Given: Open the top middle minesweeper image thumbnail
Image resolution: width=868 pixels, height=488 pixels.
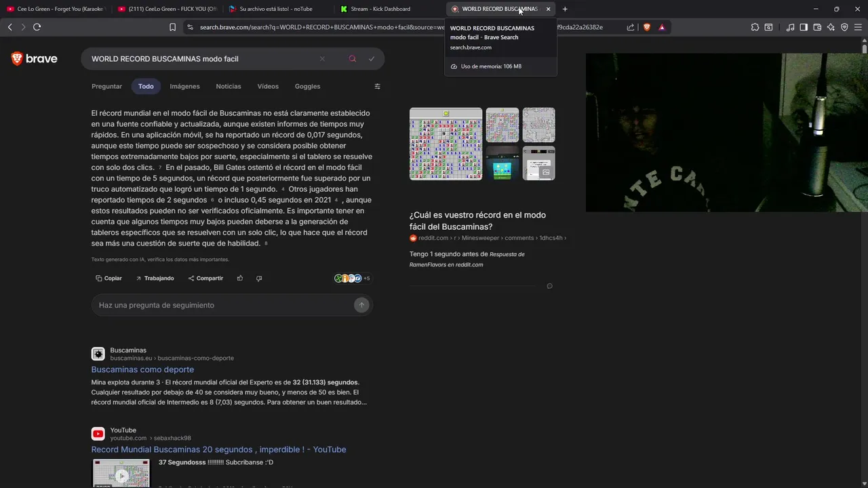Looking at the screenshot, I should click(502, 125).
